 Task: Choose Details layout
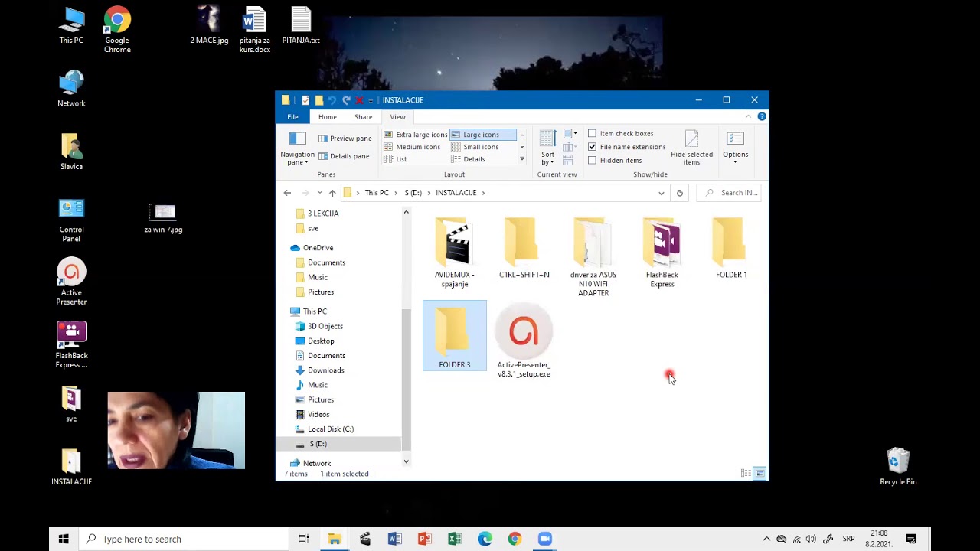point(469,159)
